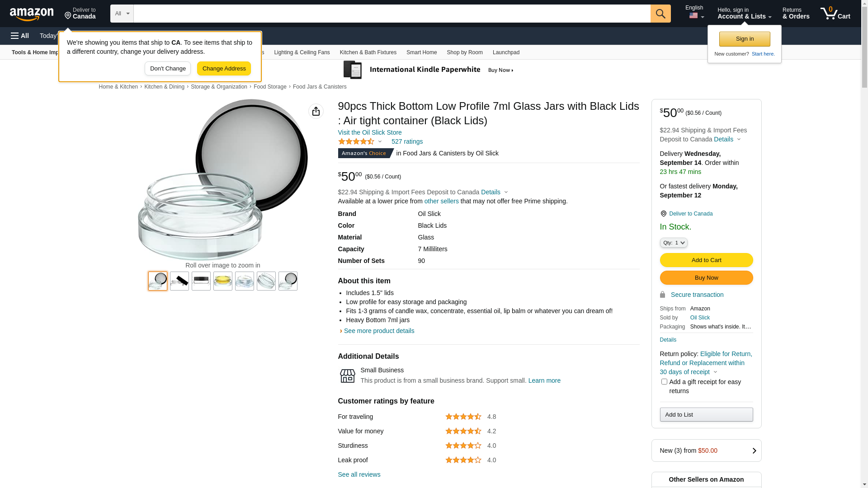
Task: Select the yellow wax jar thumbnail
Action: click(x=223, y=281)
